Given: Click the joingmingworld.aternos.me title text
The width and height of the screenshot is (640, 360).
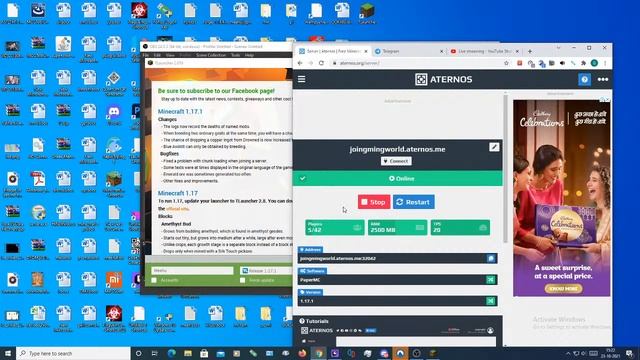Looking at the screenshot, I should click(397, 149).
